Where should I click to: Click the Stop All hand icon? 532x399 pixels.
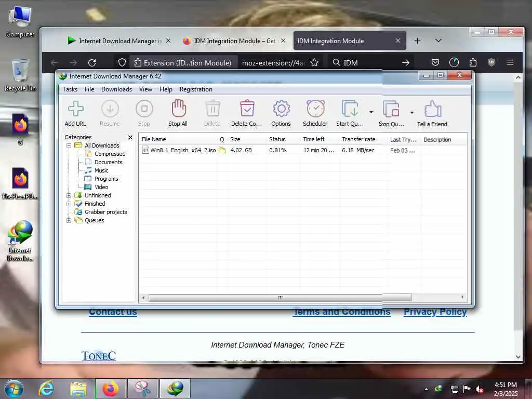click(x=179, y=108)
